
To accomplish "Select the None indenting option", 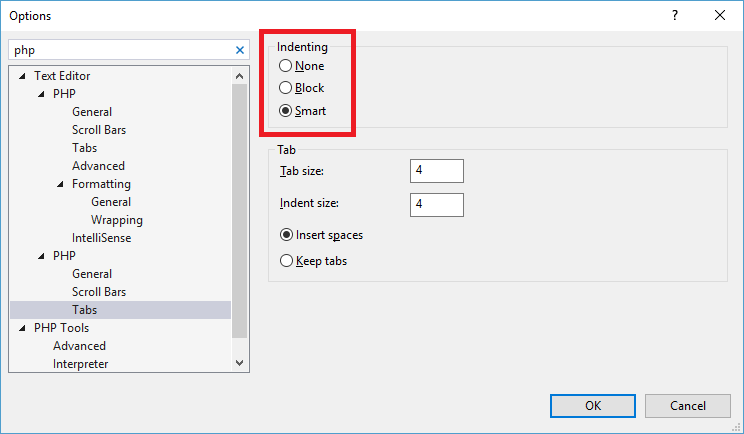I will [x=286, y=66].
